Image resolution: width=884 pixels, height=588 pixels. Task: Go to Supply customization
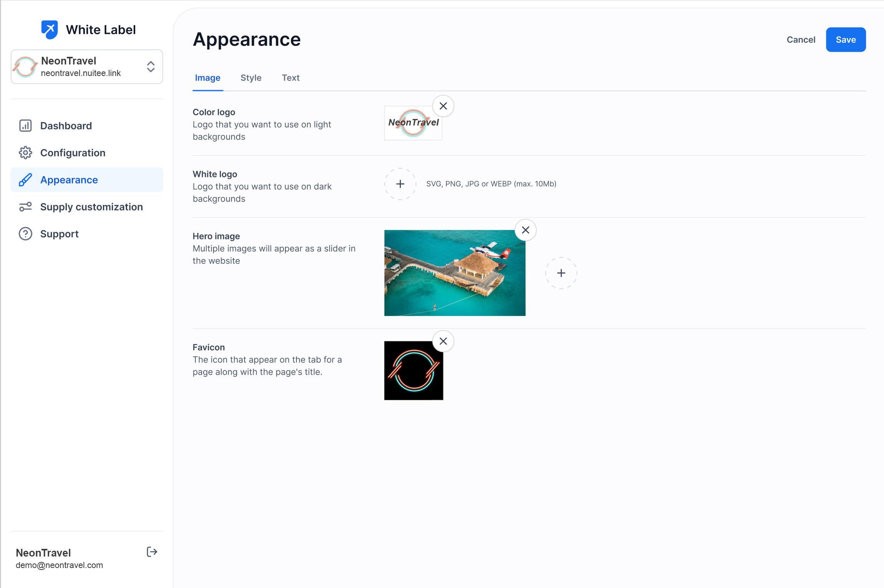(91, 207)
